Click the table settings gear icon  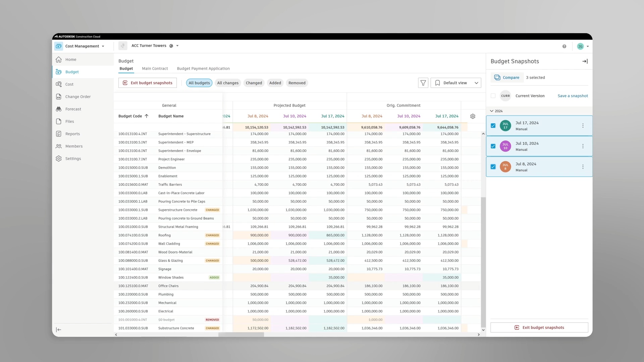(473, 116)
